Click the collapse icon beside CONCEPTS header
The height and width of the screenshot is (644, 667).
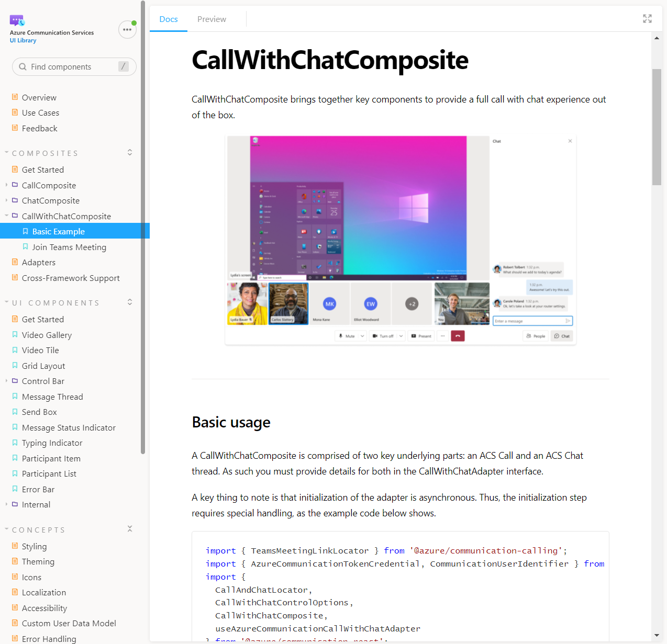pyautogui.click(x=130, y=529)
